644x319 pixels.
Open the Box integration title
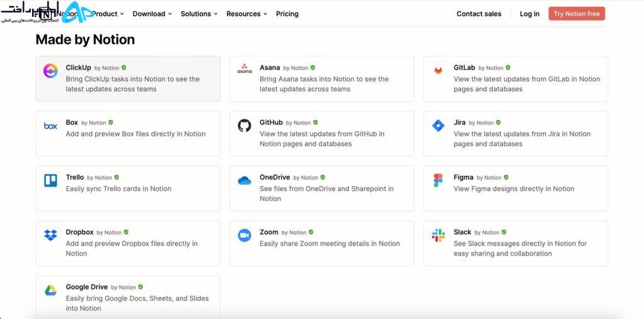[x=72, y=122]
